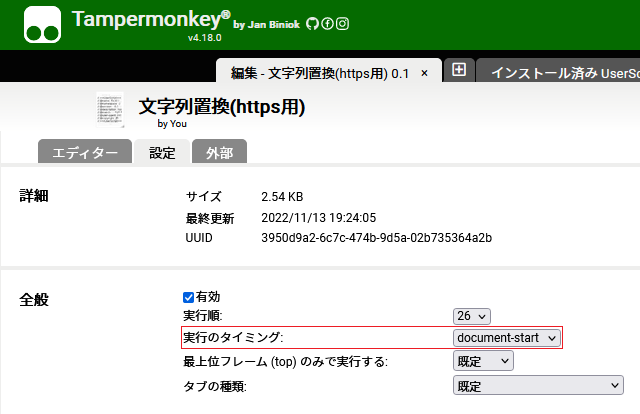The image size is (640, 414).
Task: Click the Tampermonkey logo icon
Action: pos(42,24)
